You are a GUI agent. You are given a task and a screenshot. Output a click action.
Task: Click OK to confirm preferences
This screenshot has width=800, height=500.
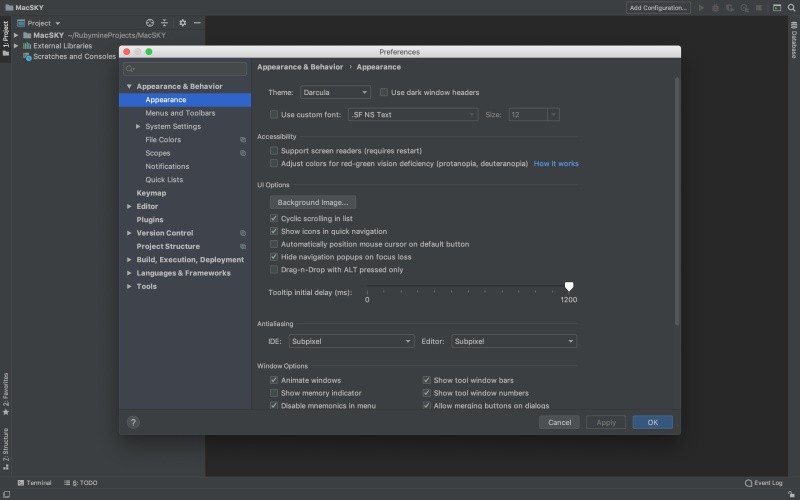(x=653, y=422)
